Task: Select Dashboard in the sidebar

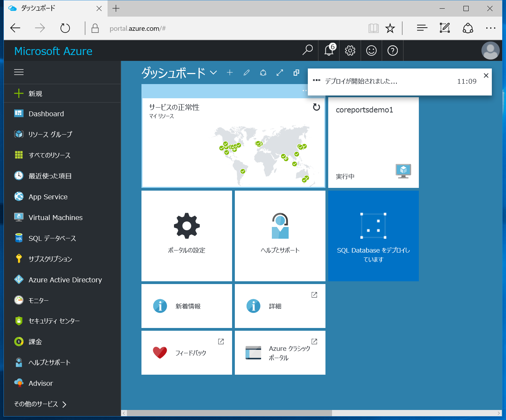Action: coord(62,113)
